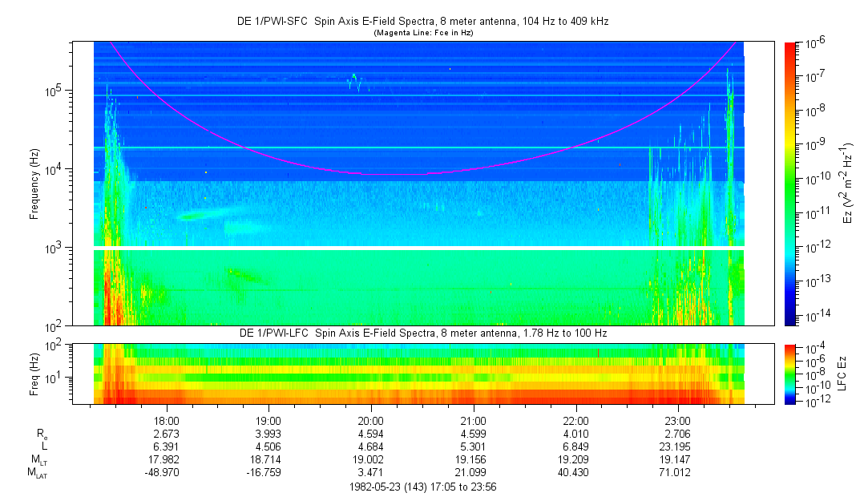
Task: Click the white gap band in the upper spectrogram
Action: click(x=418, y=248)
